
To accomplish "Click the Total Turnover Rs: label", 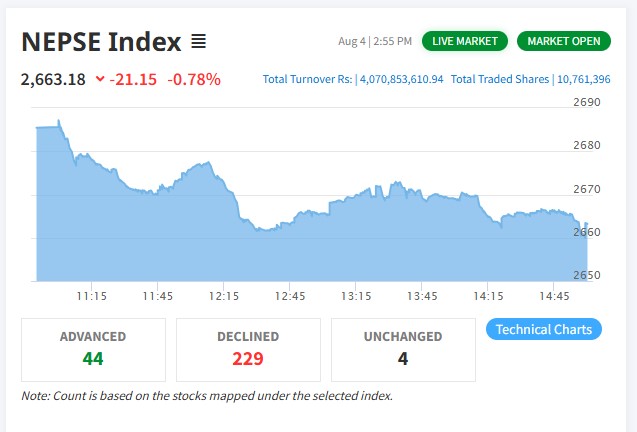I will click(308, 79).
